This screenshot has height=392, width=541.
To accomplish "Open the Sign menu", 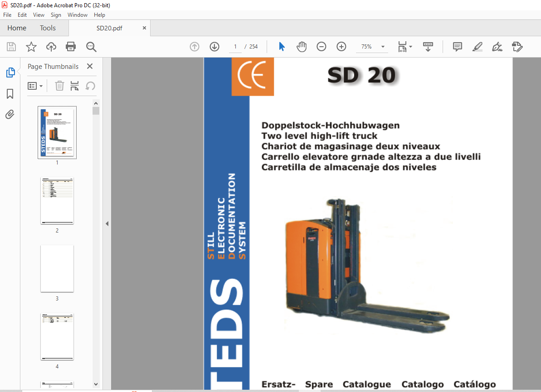I will click(56, 15).
